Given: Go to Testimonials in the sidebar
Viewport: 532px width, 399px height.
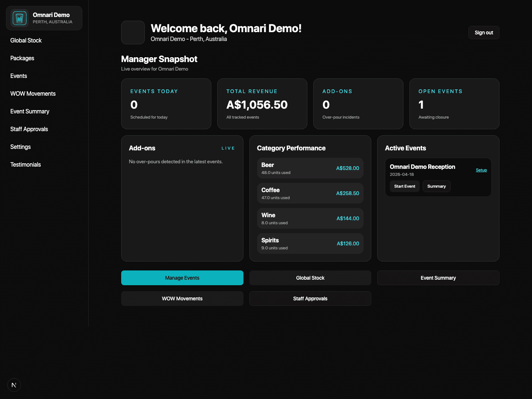Looking at the screenshot, I should (x=25, y=165).
